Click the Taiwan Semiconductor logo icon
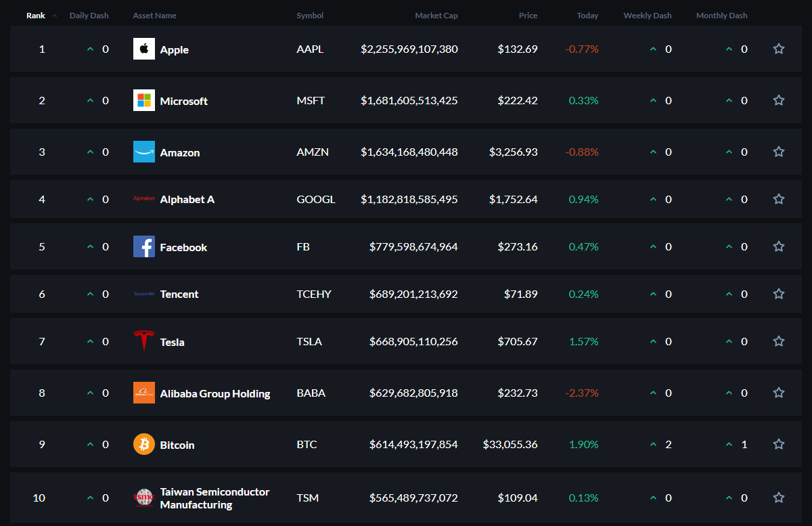812x526 pixels. 144,498
